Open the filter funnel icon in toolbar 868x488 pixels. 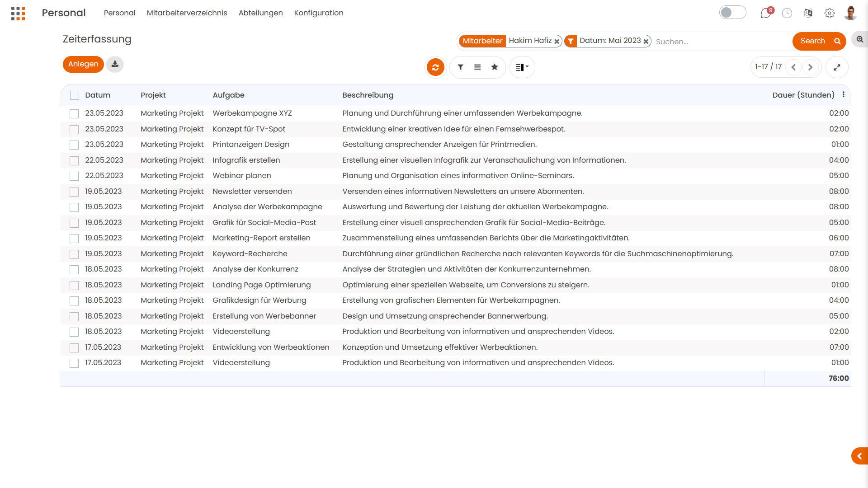pyautogui.click(x=460, y=67)
